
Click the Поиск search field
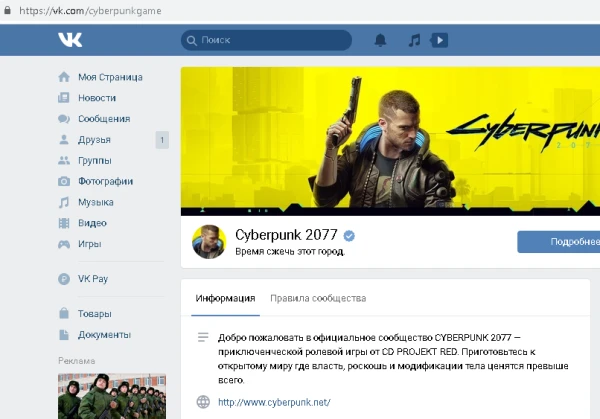click(266, 40)
